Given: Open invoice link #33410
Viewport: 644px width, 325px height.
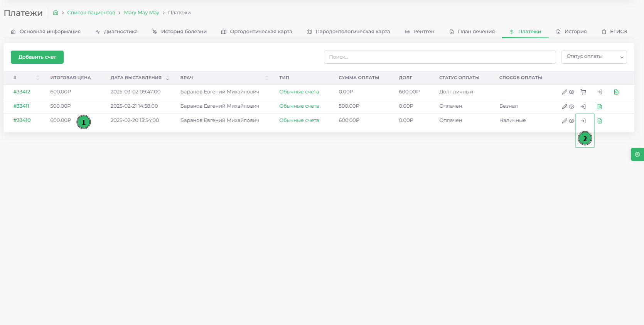Looking at the screenshot, I should click(x=22, y=120).
